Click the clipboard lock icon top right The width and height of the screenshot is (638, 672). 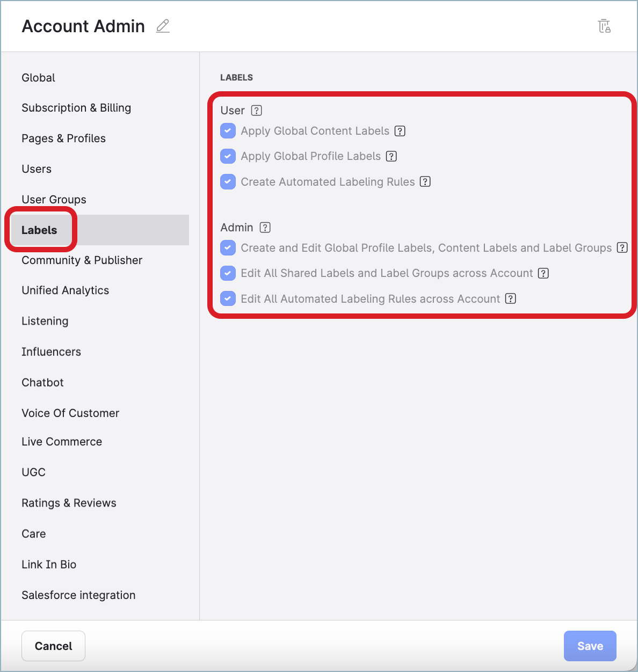(604, 25)
